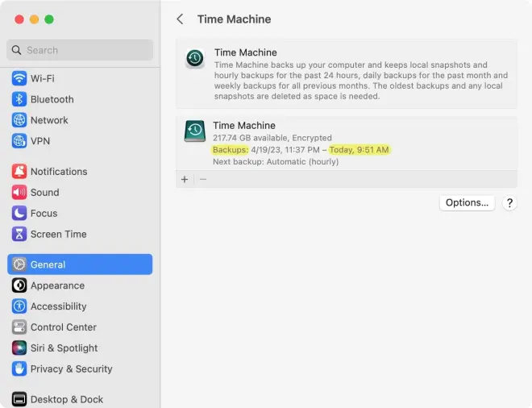This screenshot has width=532, height=408.
Task: Select the General label in sidebar
Action: (x=48, y=264)
